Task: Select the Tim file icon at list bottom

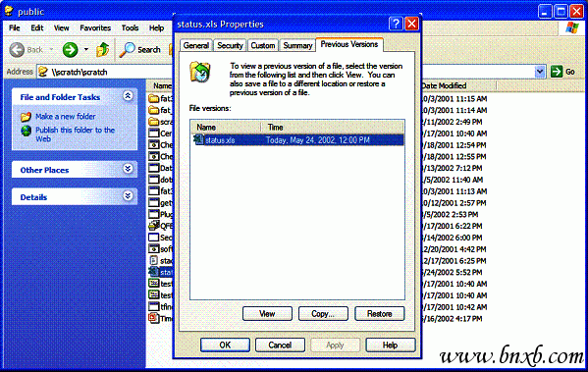Action: click(154, 318)
